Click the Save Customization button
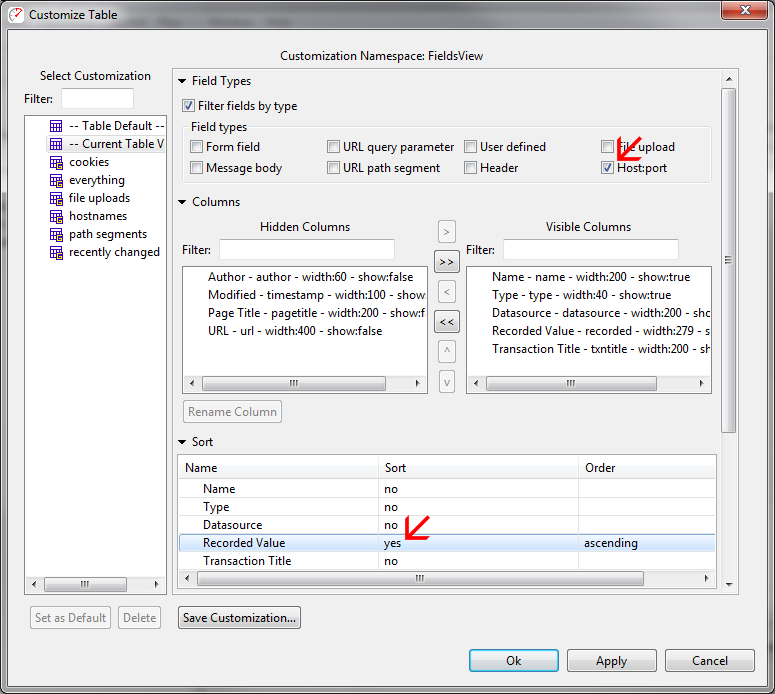Screen dimensions: 775x694 [239, 618]
